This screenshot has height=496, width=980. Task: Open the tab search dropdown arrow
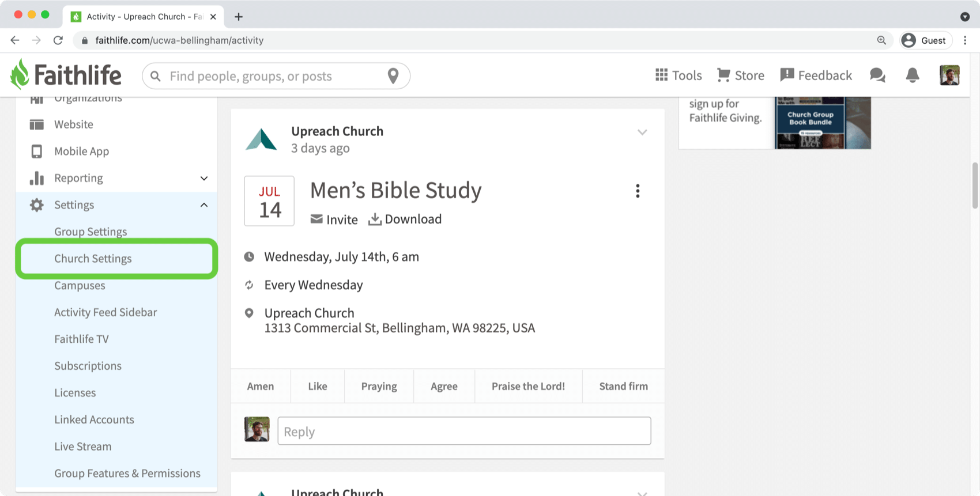[965, 17]
